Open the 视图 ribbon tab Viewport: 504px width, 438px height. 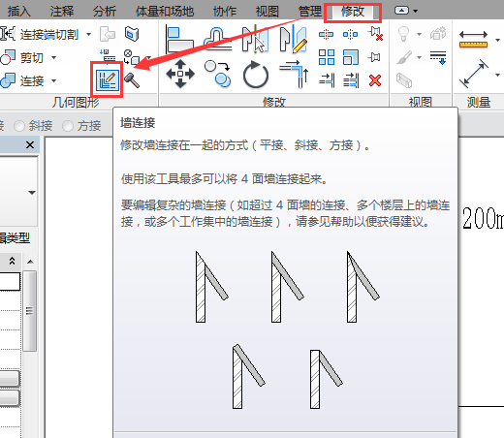(267, 12)
